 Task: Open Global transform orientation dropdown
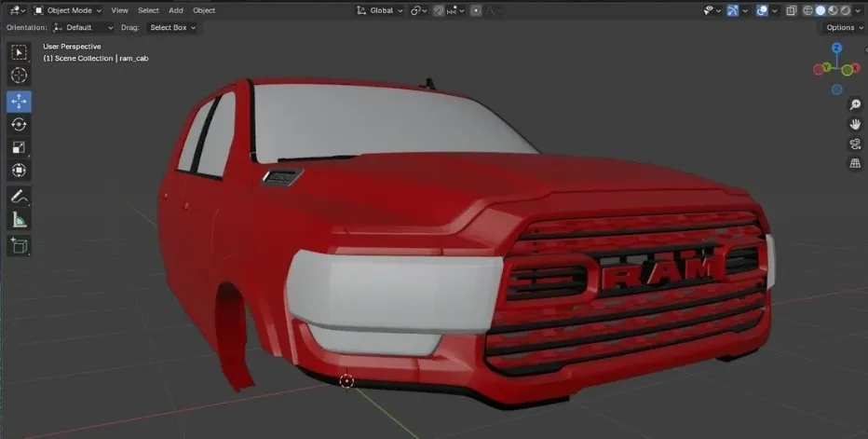point(380,10)
